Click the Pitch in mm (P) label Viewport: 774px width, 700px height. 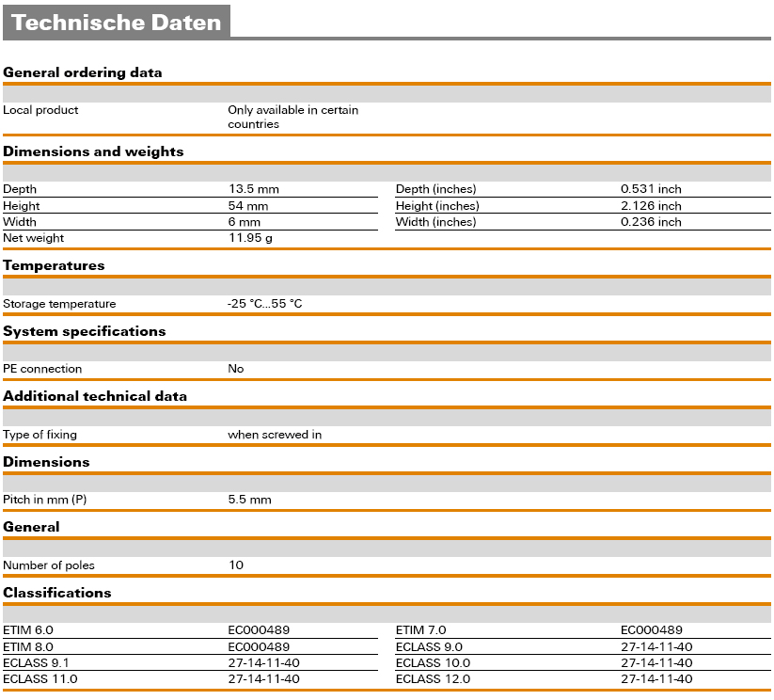point(51,500)
